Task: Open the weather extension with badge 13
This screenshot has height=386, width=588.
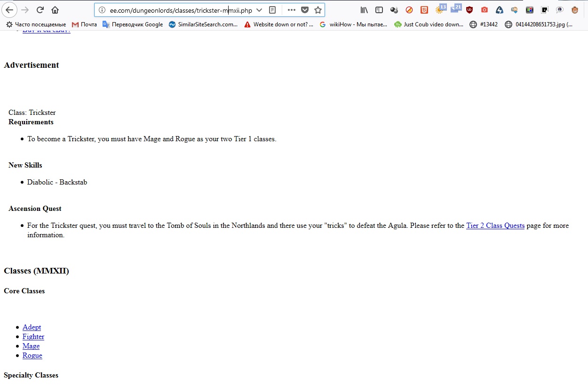Action: tap(440, 9)
